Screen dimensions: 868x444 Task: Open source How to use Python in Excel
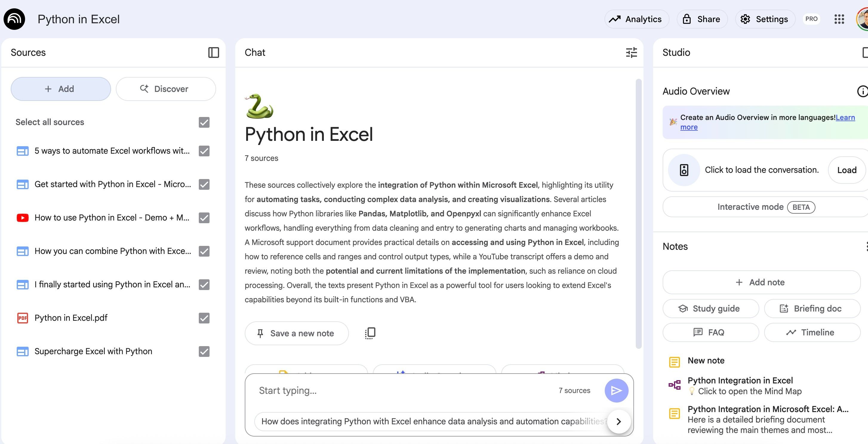click(x=112, y=218)
